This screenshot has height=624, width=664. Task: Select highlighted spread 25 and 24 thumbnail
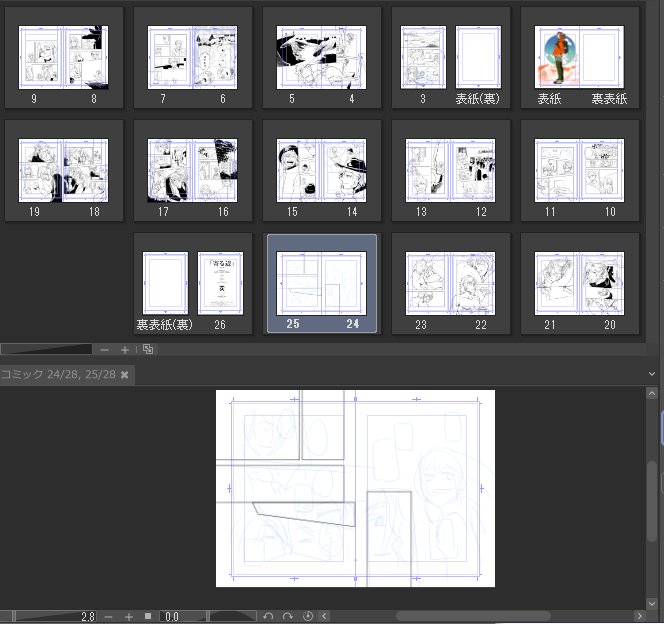coord(321,284)
